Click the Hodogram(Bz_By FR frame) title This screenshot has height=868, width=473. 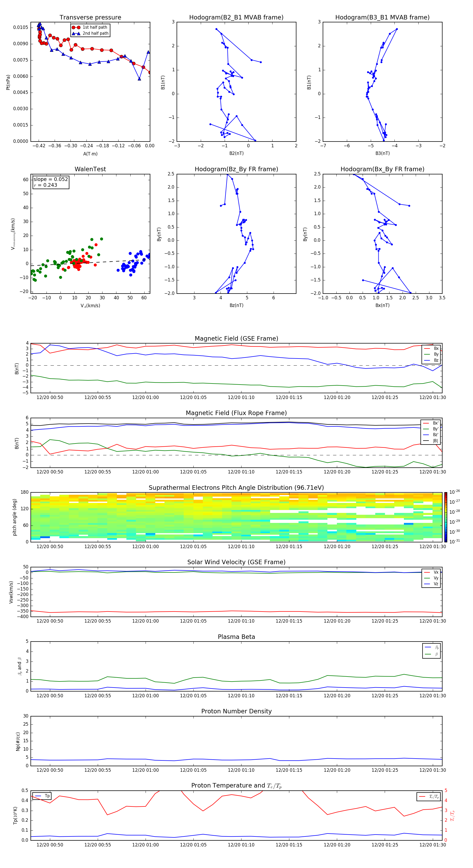(x=236, y=169)
